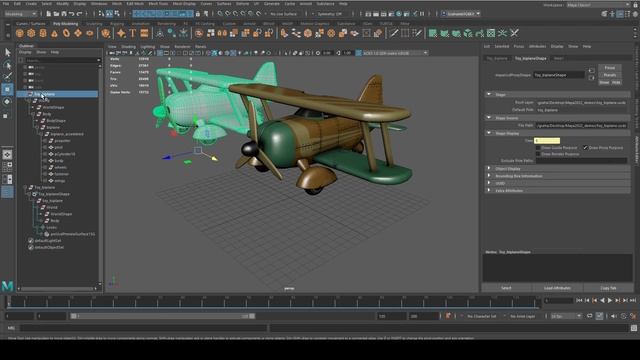The height and width of the screenshot is (360, 640).
Task: Create a polygon cone from the shelf
Action: (54, 33)
